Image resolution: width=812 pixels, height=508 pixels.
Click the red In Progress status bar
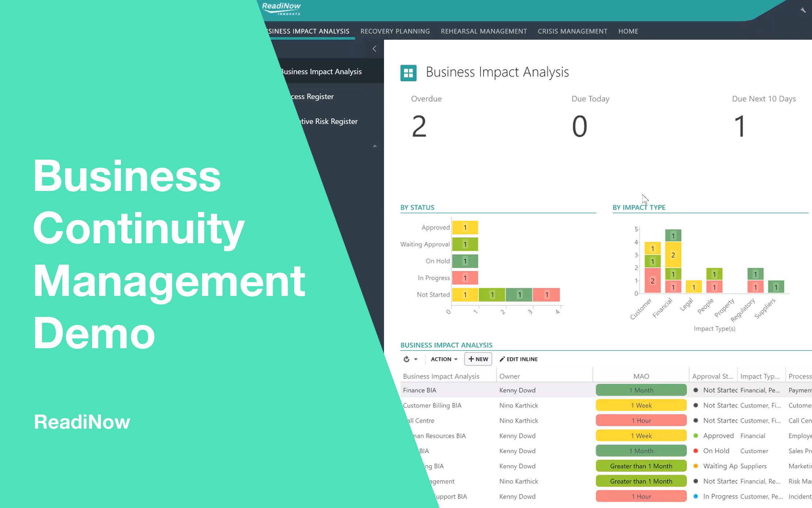click(x=465, y=278)
